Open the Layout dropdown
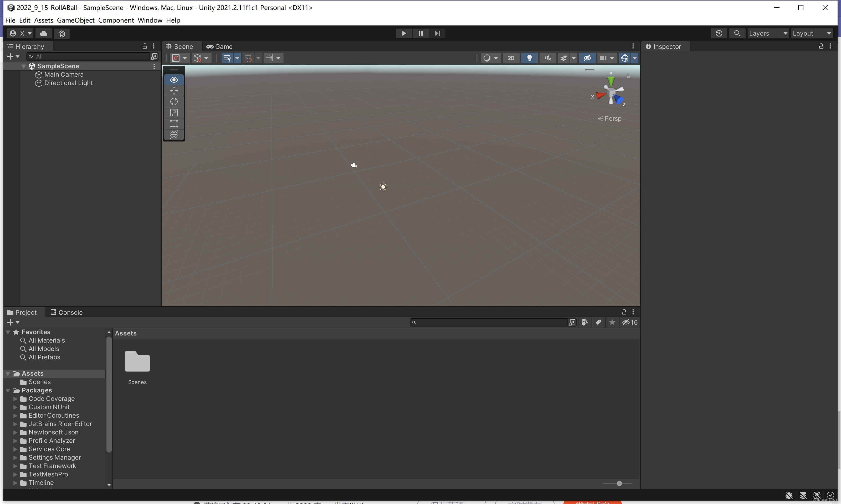The height and width of the screenshot is (504, 841). (x=811, y=33)
